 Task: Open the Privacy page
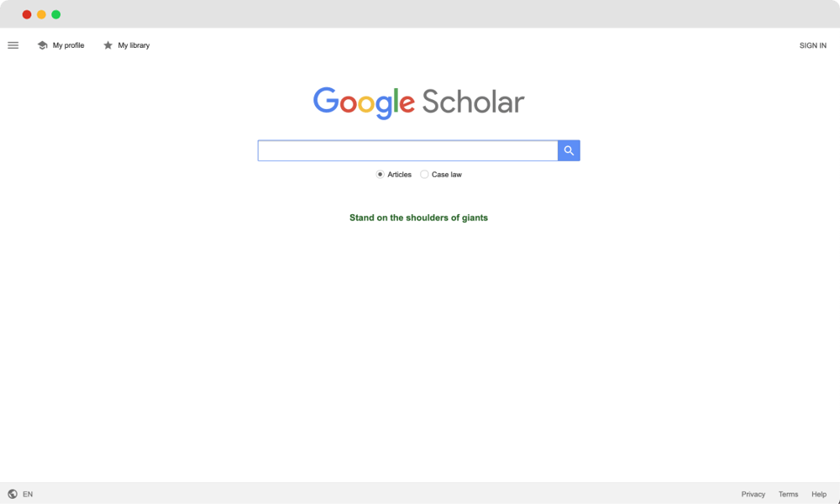coord(753,494)
